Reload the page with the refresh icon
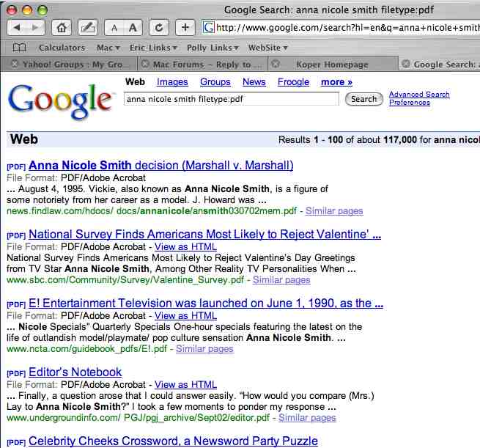 (158, 28)
